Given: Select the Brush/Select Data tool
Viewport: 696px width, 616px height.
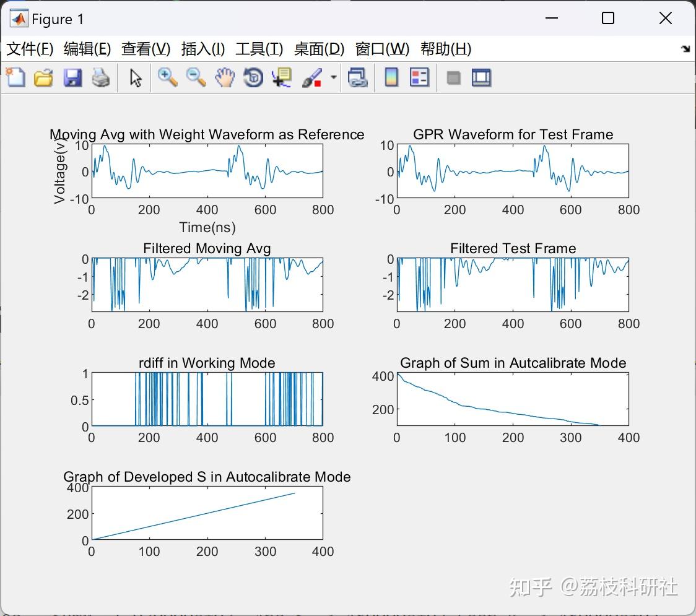Looking at the screenshot, I should point(311,77).
